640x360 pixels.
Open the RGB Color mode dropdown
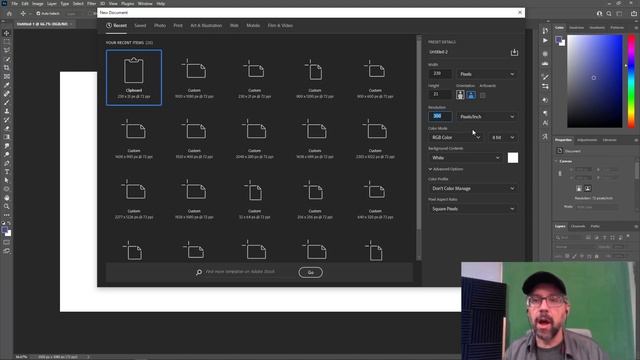pos(456,138)
